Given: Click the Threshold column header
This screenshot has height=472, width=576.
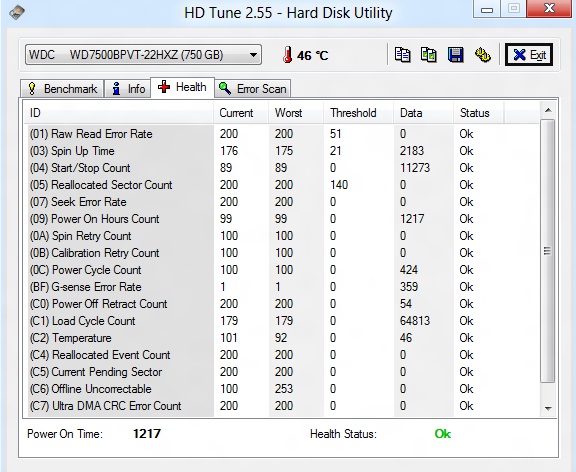Looking at the screenshot, I should pos(353,113).
